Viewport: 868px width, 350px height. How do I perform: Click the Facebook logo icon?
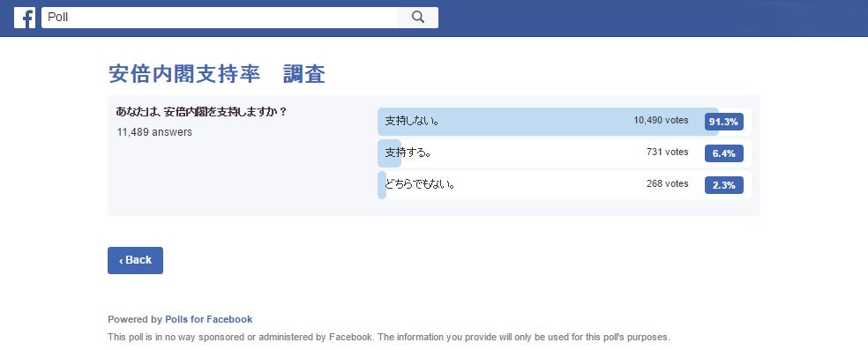(25, 18)
